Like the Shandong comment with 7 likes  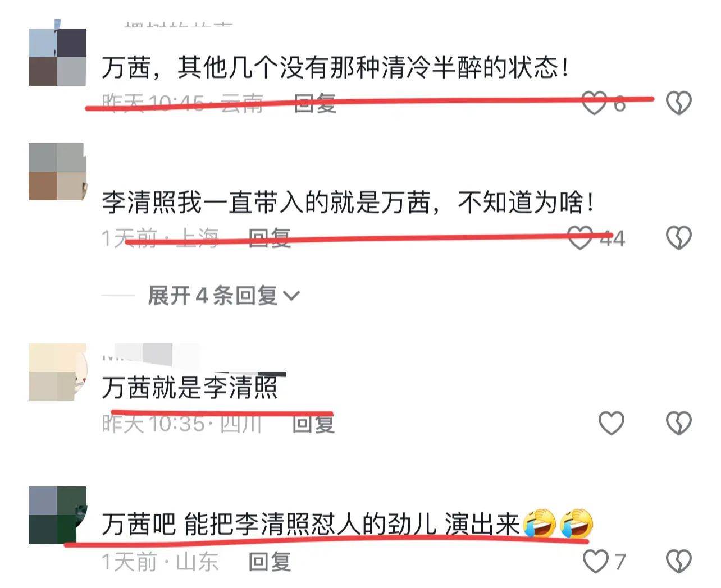pyautogui.click(x=595, y=561)
